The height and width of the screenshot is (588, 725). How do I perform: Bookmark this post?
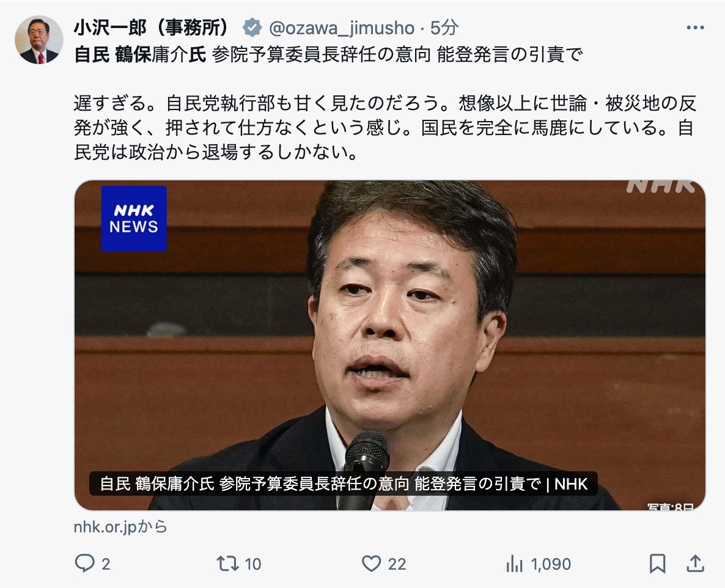point(657,564)
